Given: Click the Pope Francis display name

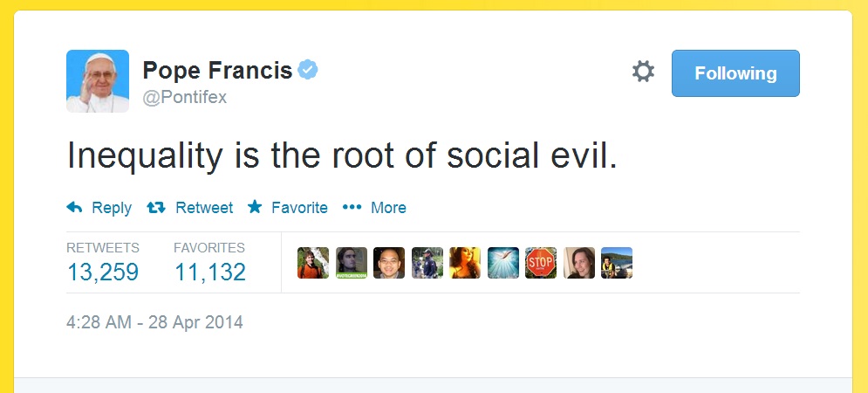Looking at the screenshot, I should [x=217, y=72].
